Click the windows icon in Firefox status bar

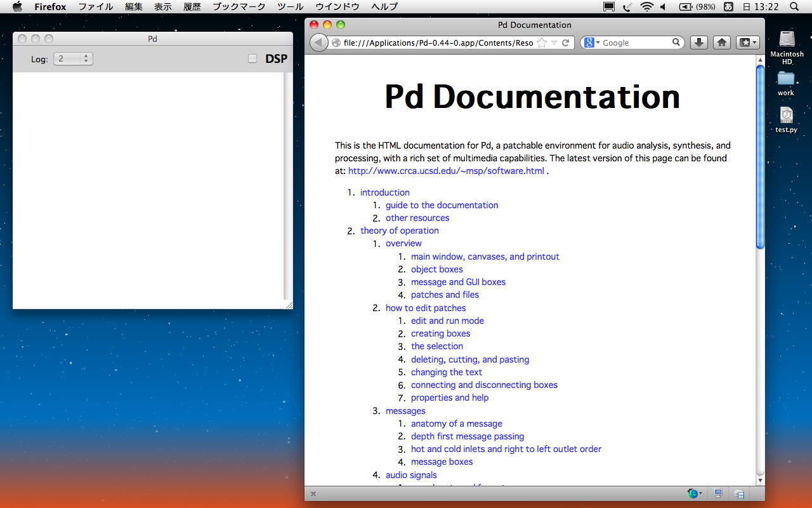click(739, 493)
